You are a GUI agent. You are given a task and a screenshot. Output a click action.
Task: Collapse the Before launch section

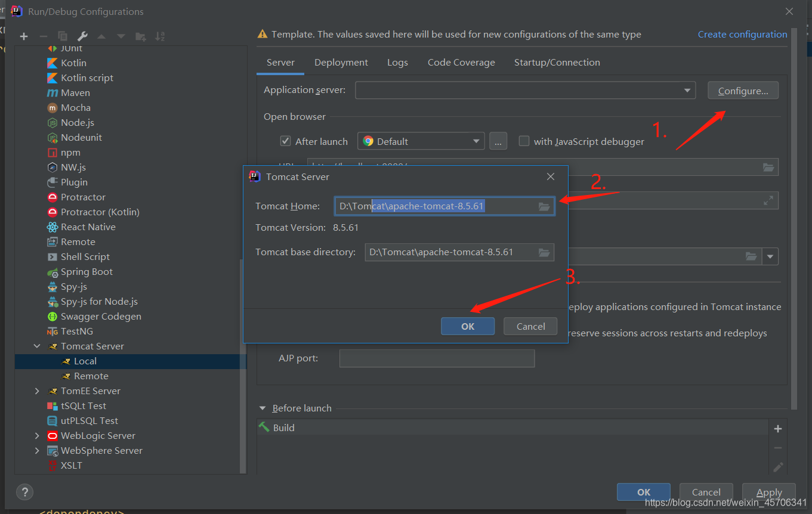click(x=262, y=408)
